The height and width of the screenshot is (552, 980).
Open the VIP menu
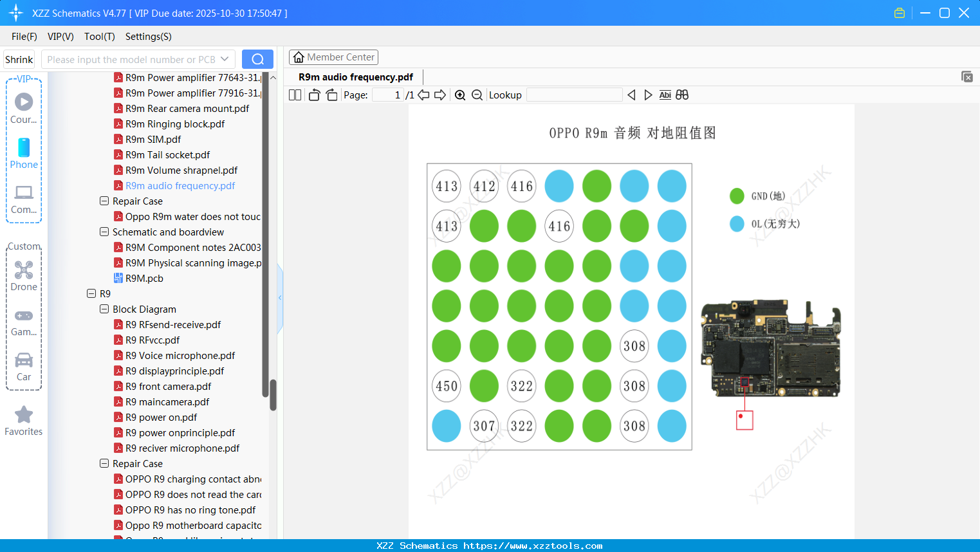click(60, 37)
